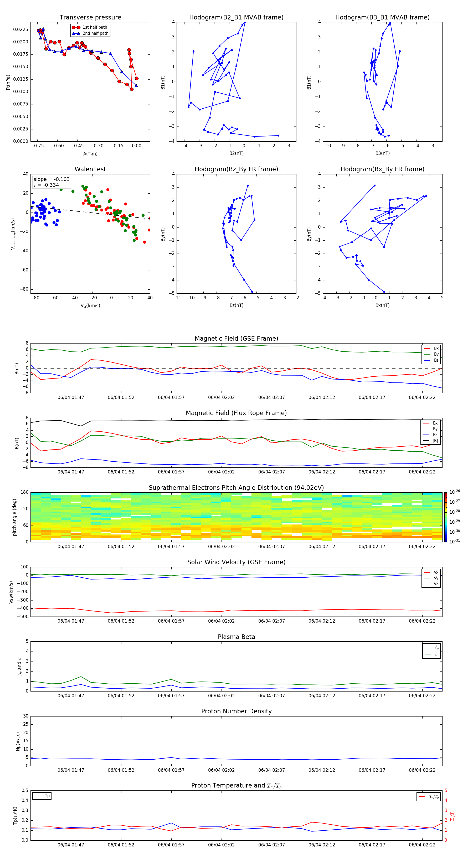Click the "Vsw(km/s)" y-axis label
Viewport: 473px width, 868px height.
[11, 592]
